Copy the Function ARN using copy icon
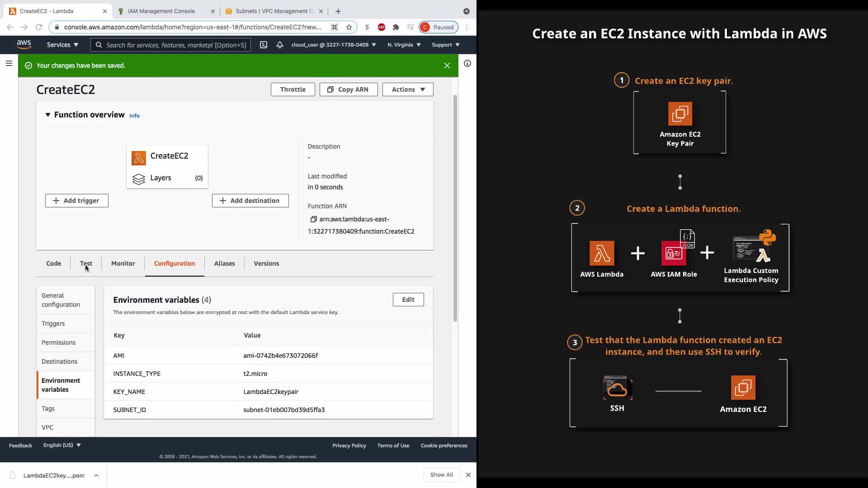 pyautogui.click(x=313, y=219)
